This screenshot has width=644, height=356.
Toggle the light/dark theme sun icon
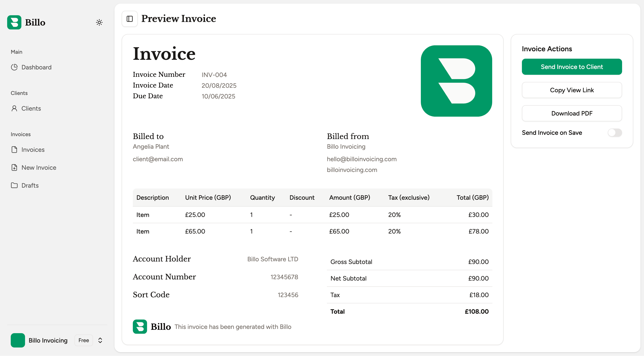[99, 22]
